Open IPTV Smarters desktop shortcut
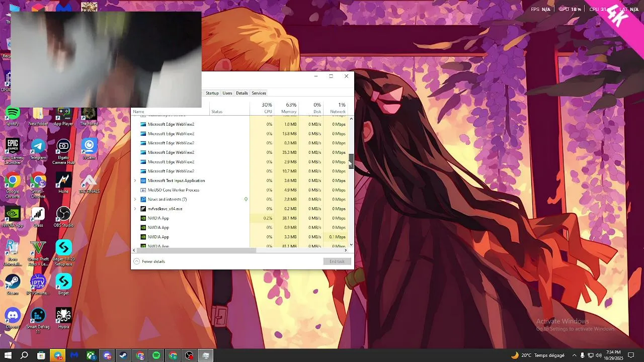 click(38, 285)
